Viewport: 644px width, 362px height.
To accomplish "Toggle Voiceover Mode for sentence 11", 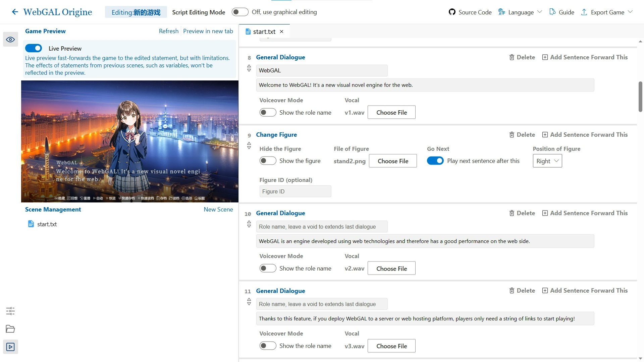I will coord(268,346).
